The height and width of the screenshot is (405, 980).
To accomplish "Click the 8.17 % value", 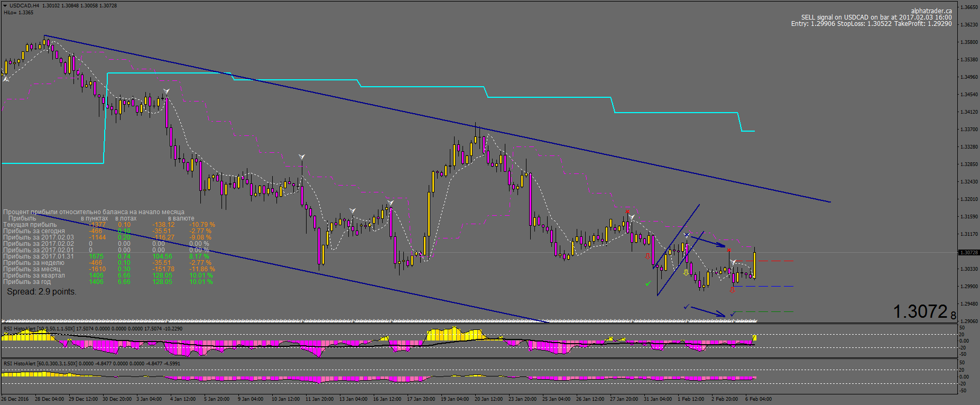I will pyautogui.click(x=199, y=256).
